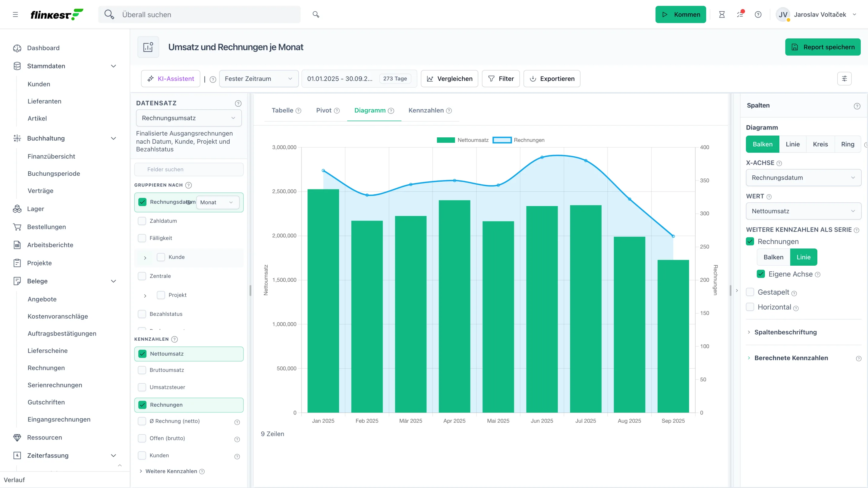
Task: Collapse the Stammdaten sidebar group
Action: (114, 66)
